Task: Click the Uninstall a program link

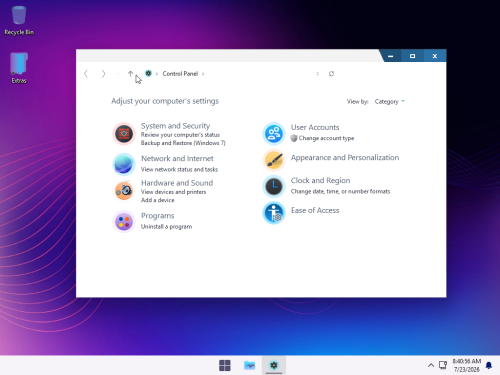Action: [x=166, y=227]
